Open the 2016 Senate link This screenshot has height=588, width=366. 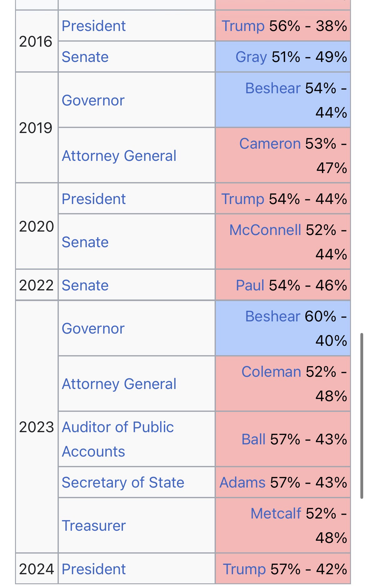tap(85, 57)
